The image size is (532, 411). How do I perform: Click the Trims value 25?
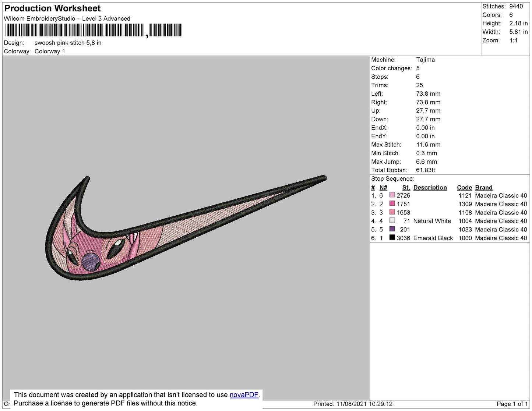tap(419, 85)
